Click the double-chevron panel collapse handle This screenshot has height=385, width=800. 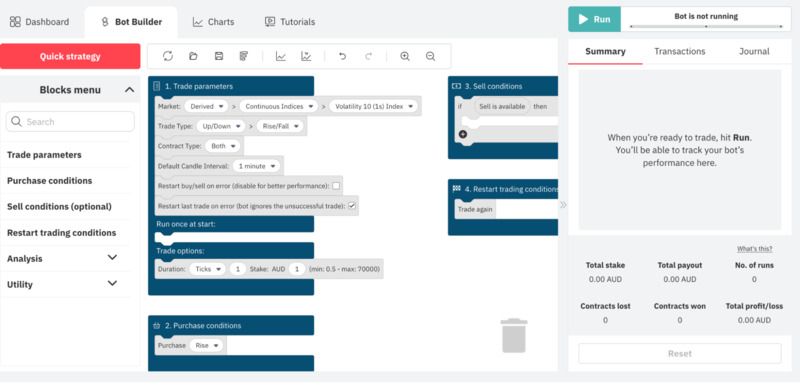(x=563, y=204)
